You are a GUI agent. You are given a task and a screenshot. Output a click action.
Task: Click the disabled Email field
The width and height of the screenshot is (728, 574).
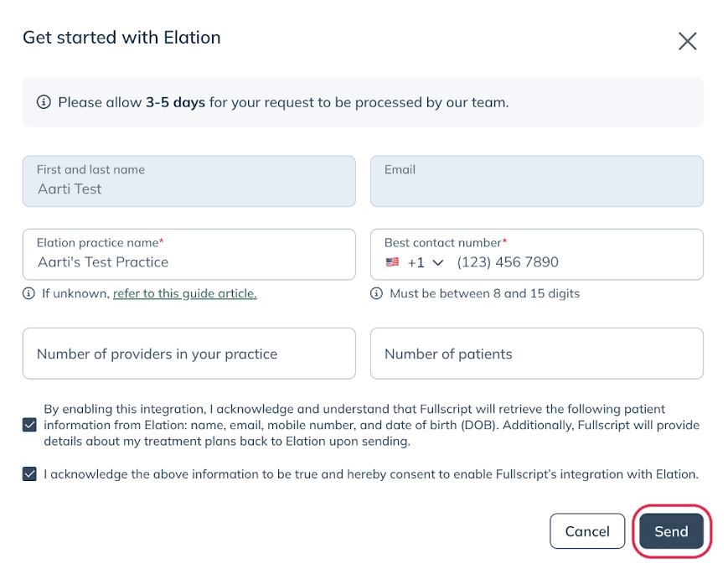(537, 181)
